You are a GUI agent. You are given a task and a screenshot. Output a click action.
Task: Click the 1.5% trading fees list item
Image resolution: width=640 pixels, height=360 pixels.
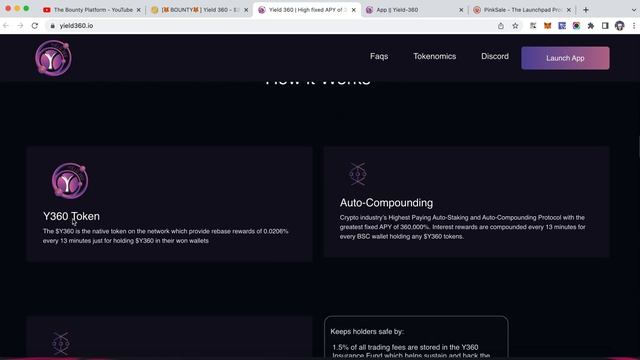coord(411,351)
